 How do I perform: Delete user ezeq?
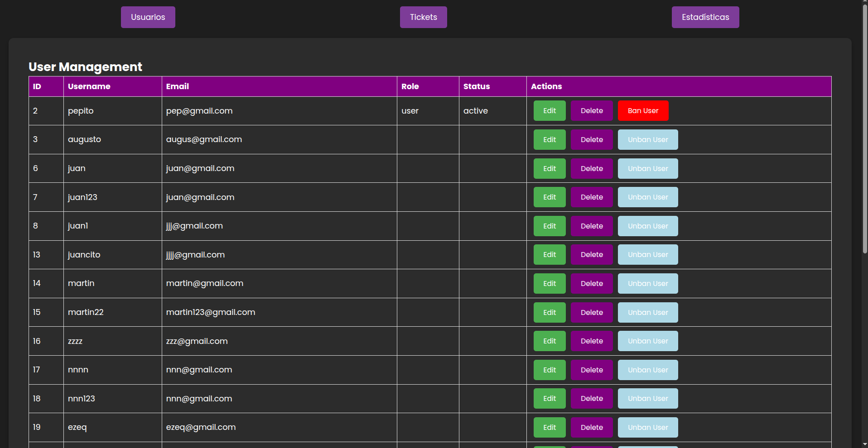592,428
